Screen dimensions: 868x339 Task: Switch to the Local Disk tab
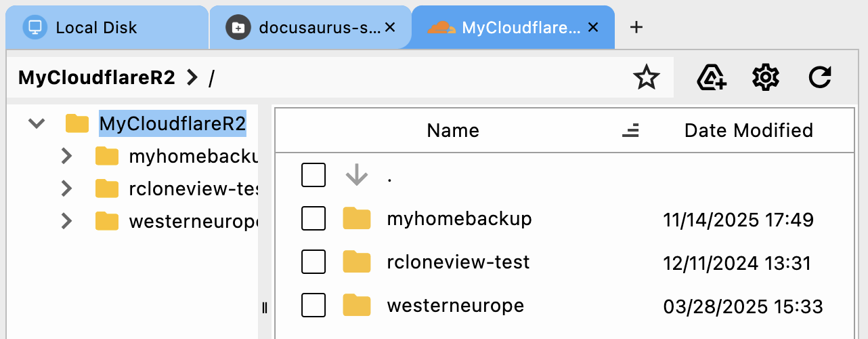click(x=96, y=28)
